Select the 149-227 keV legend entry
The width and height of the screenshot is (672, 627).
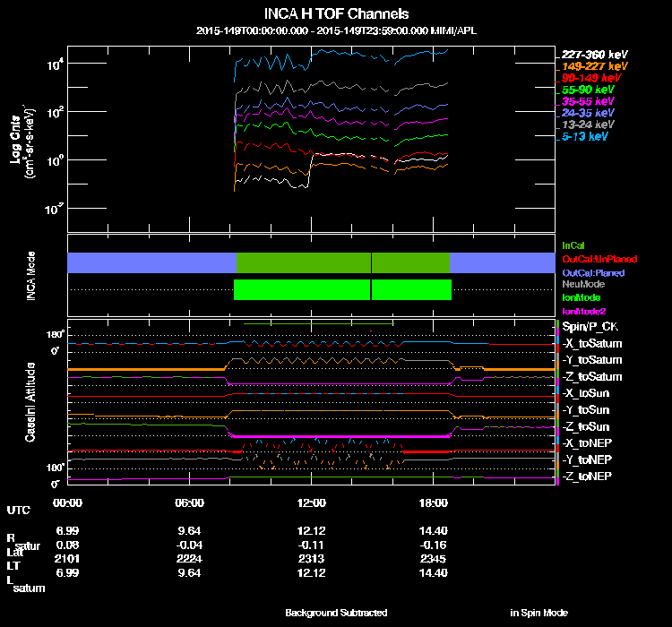point(594,66)
